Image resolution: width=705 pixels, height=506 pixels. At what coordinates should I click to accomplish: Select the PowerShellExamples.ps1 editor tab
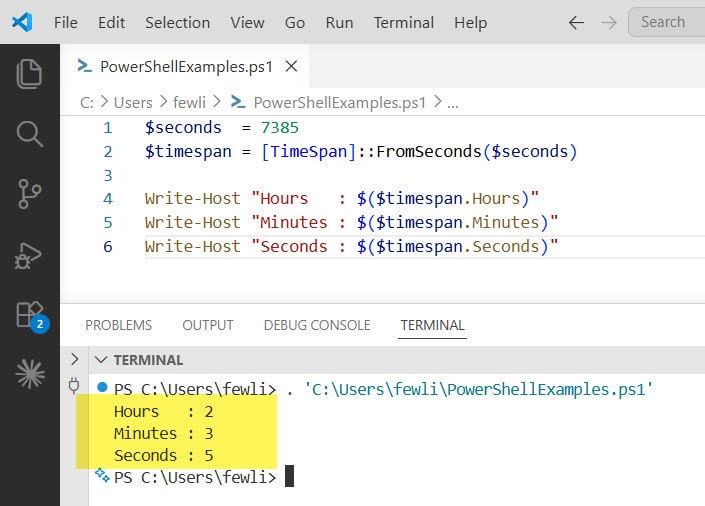coord(187,67)
